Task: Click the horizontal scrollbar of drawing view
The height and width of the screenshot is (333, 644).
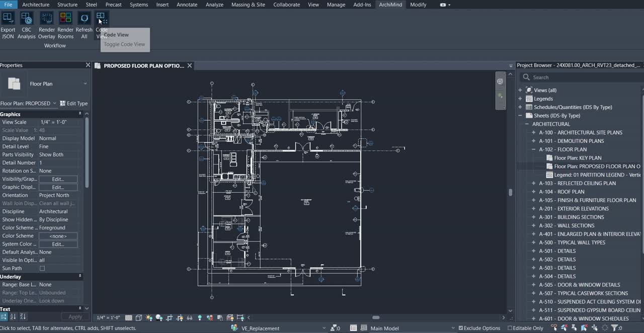Action: click(376, 317)
